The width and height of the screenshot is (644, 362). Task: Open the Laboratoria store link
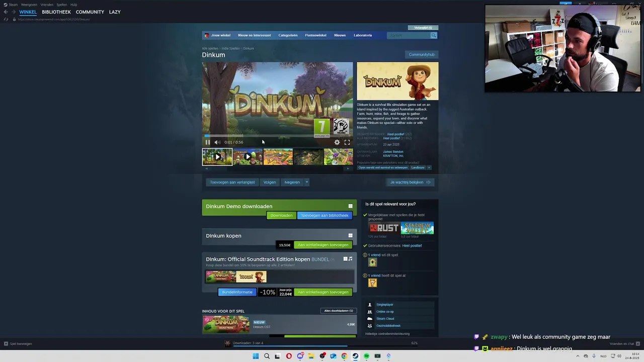click(363, 35)
